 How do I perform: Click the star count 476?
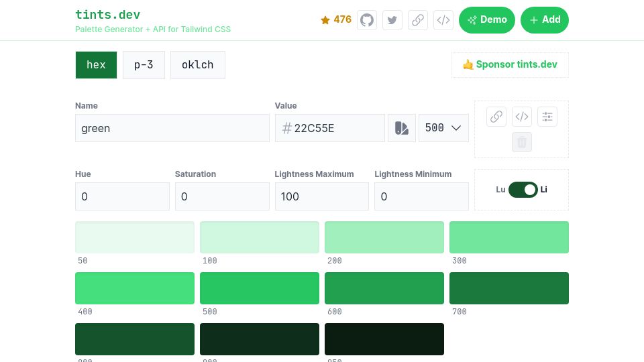336,19
